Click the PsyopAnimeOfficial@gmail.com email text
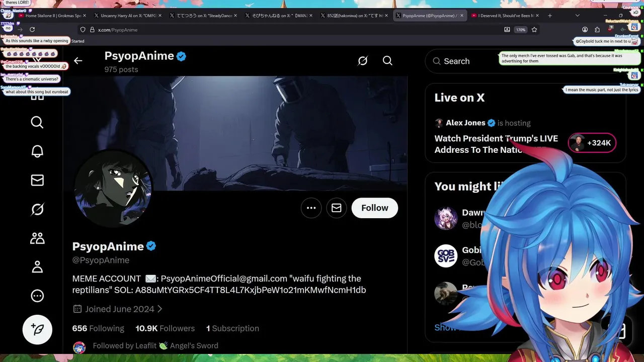This screenshot has width=644, height=362. pos(224,279)
